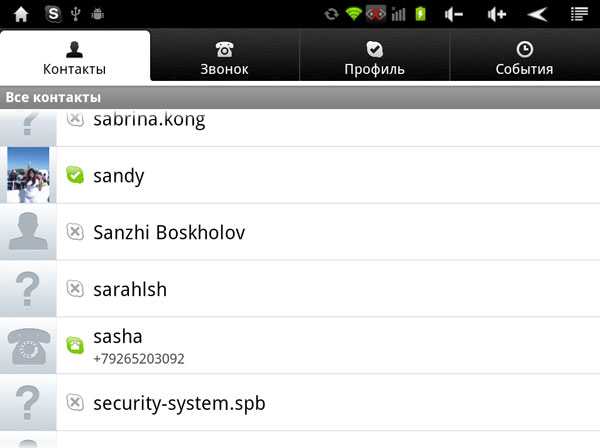Viewport: 600px width, 448px height.
Task: Open the sarahlsh contact entry
Action: point(300,289)
